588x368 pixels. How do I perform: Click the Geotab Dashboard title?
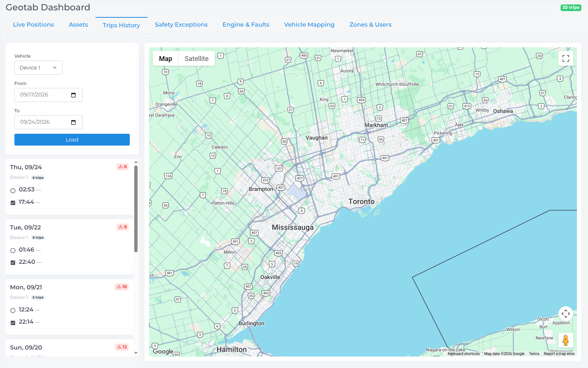[x=48, y=7]
